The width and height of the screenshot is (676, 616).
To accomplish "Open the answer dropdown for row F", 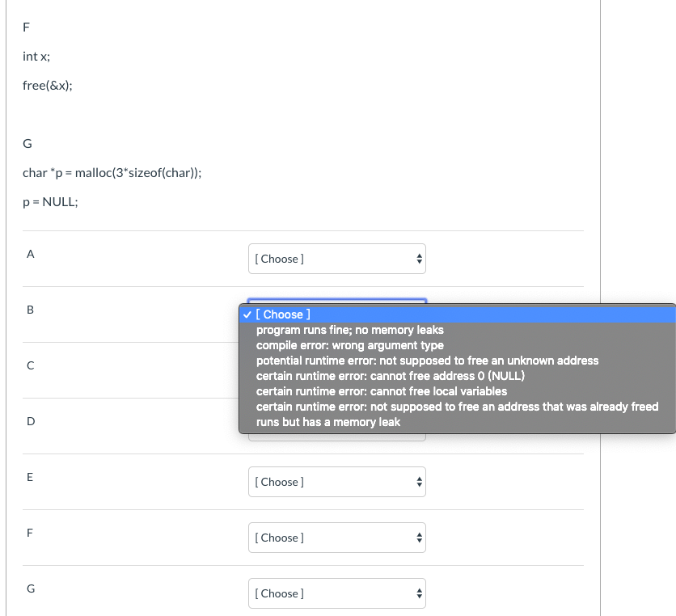I will coord(336,538).
